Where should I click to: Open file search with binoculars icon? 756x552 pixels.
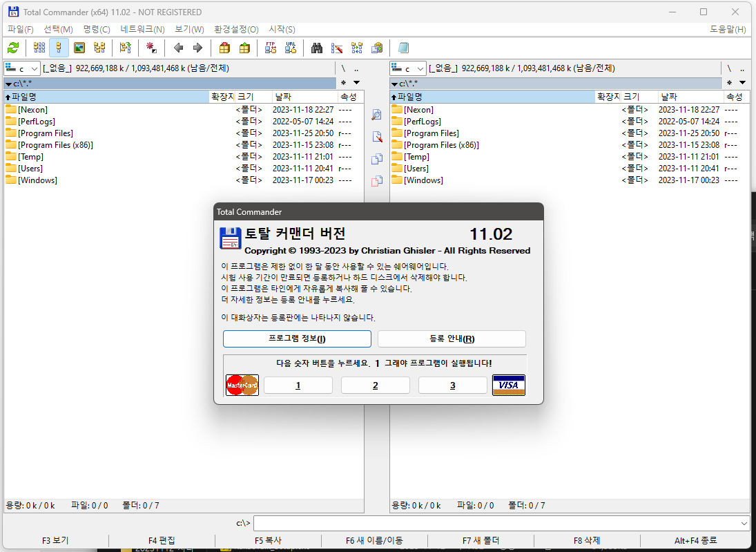(317, 48)
